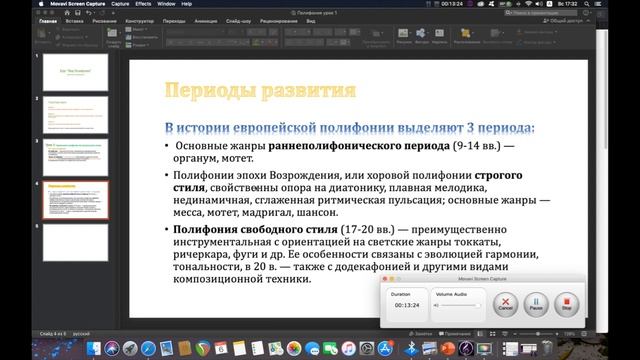640x360 pixels.
Task: Click the Общий доступ share button
Action: (563, 21)
